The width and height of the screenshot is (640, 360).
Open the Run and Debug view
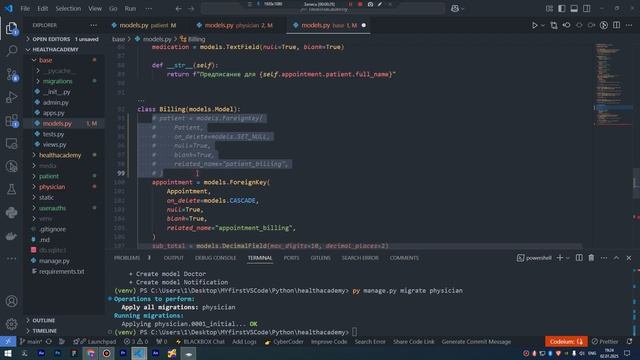click(11, 97)
